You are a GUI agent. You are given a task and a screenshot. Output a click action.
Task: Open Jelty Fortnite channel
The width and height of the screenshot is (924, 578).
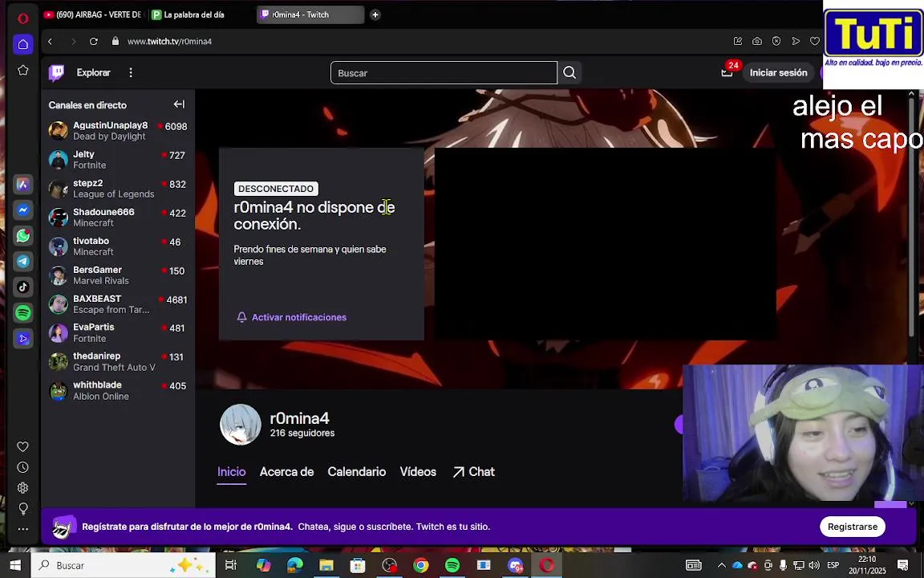click(x=118, y=159)
